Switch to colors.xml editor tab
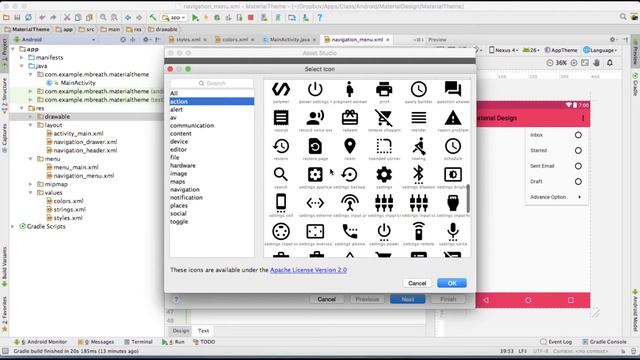 coord(235,40)
